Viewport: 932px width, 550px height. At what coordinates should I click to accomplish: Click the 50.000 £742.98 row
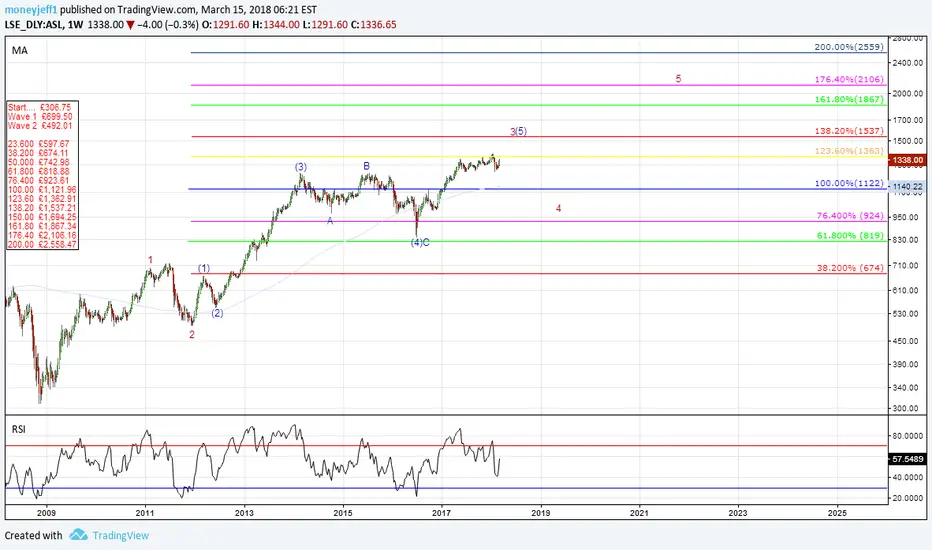[39, 162]
